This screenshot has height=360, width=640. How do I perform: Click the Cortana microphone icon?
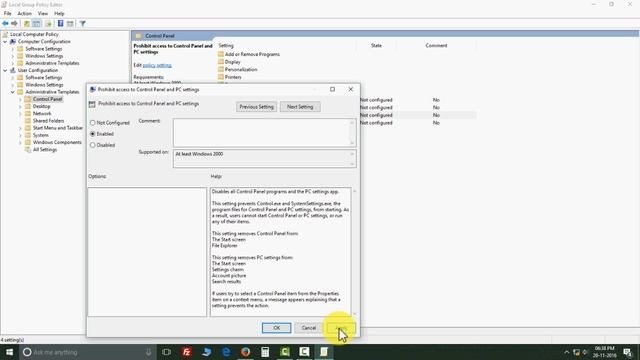(x=149, y=352)
